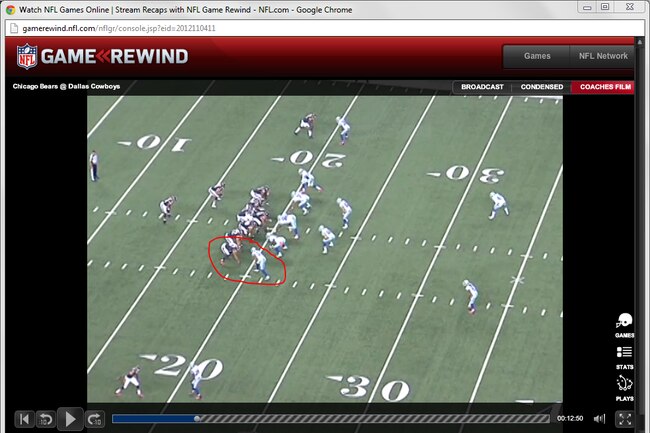Click the page vertical scrollbar up arrow
Viewport: 650px width, 433px height.
(x=640, y=41)
